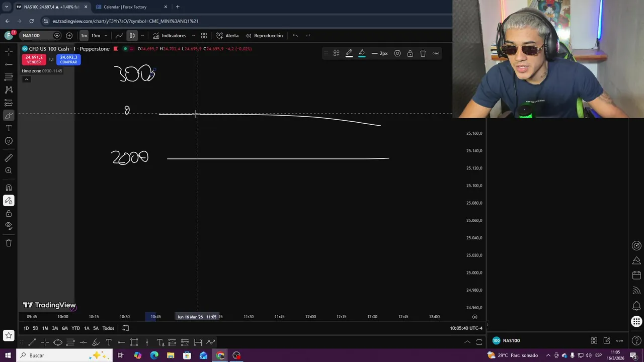
Task: Open the trend line tools in left sidebar
Action: (x=9, y=64)
